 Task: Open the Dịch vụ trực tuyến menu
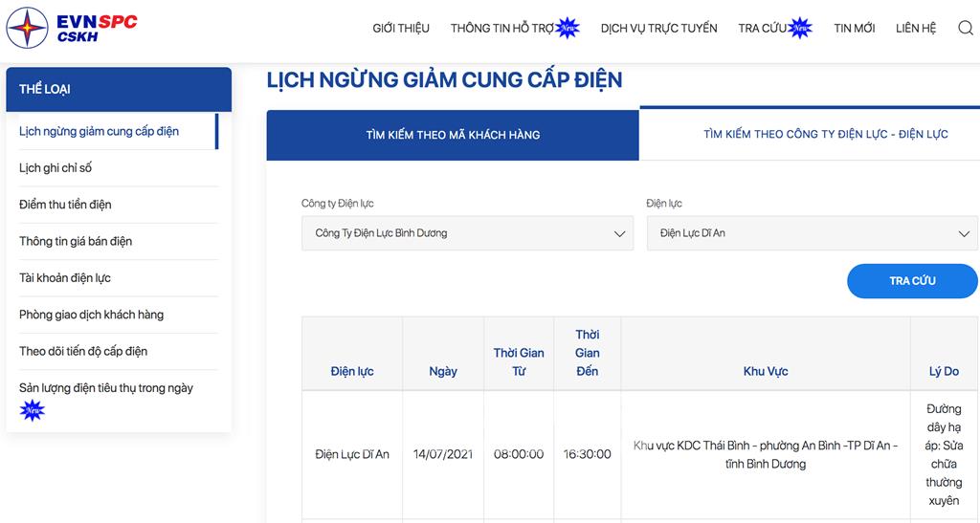tap(658, 28)
